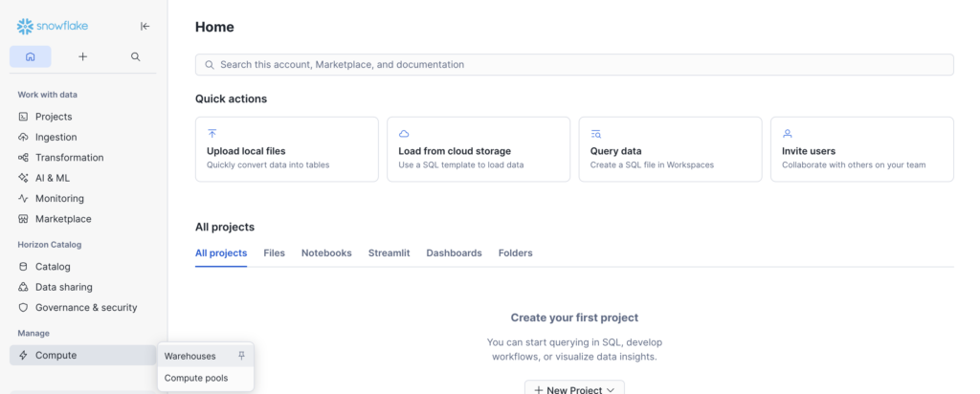Switch to the Dashboards tab
The width and height of the screenshot is (980, 394).
point(454,253)
